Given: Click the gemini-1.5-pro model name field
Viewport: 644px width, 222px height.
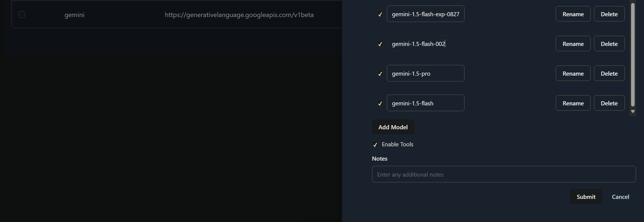Looking at the screenshot, I should tap(425, 73).
